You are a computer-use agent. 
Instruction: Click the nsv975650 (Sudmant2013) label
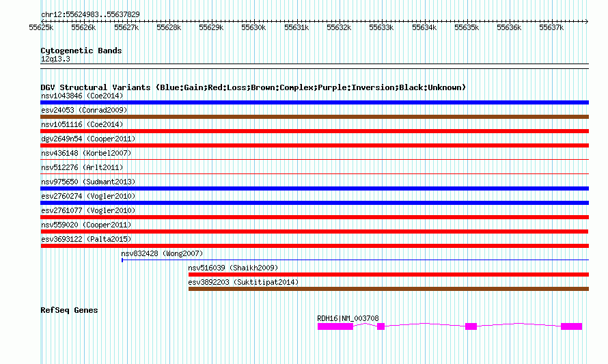point(88,182)
